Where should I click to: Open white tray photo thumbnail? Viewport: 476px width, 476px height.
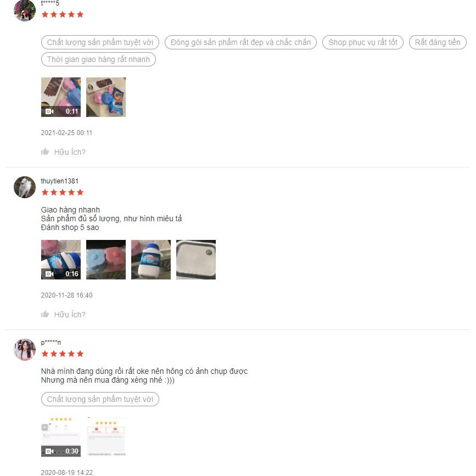(196, 260)
